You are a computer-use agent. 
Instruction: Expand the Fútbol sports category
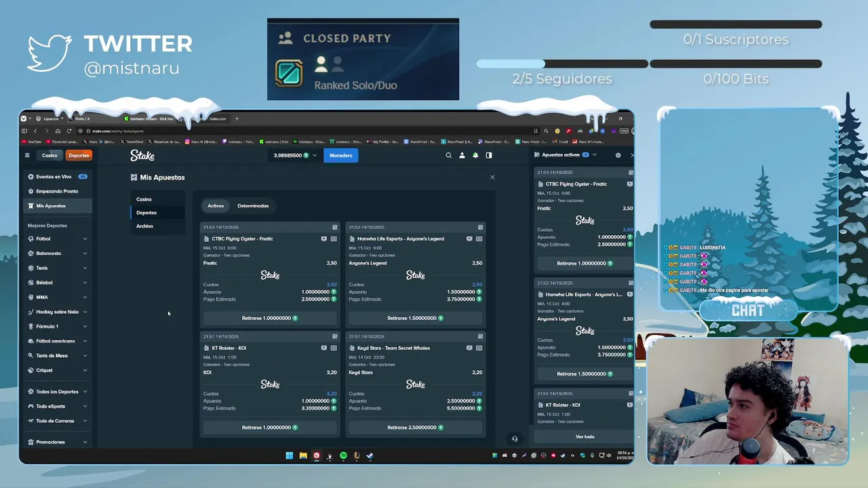point(85,239)
